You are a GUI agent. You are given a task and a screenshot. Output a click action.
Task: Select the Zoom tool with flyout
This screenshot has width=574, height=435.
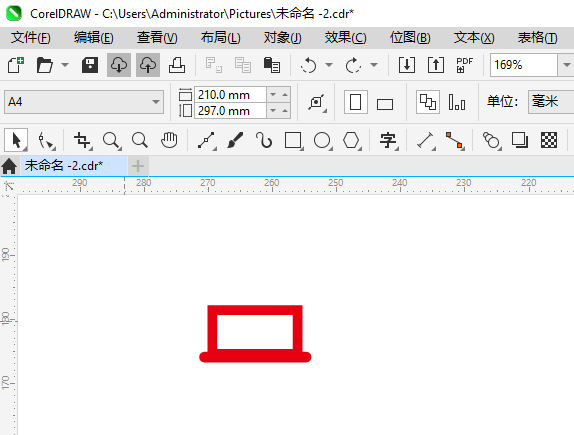coord(111,141)
